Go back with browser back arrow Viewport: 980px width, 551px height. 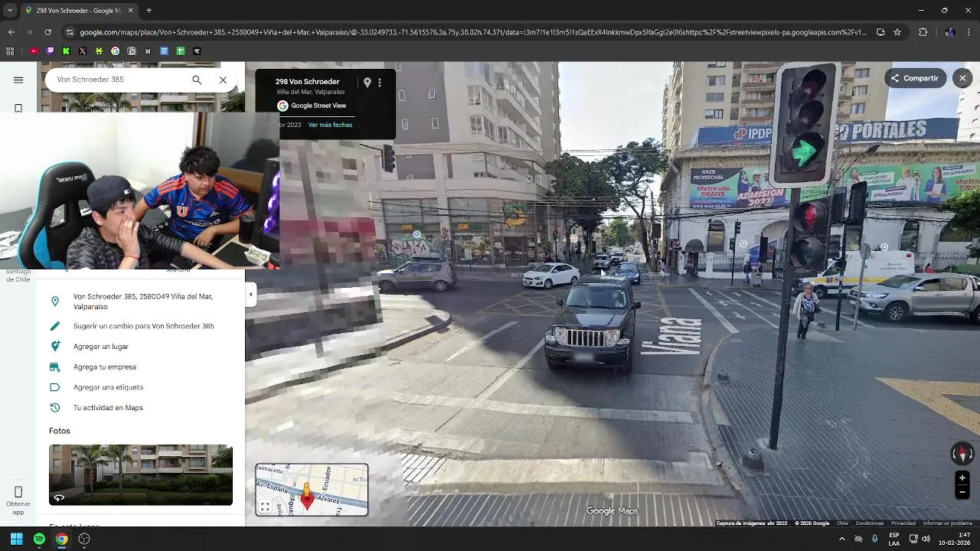tap(11, 32)
